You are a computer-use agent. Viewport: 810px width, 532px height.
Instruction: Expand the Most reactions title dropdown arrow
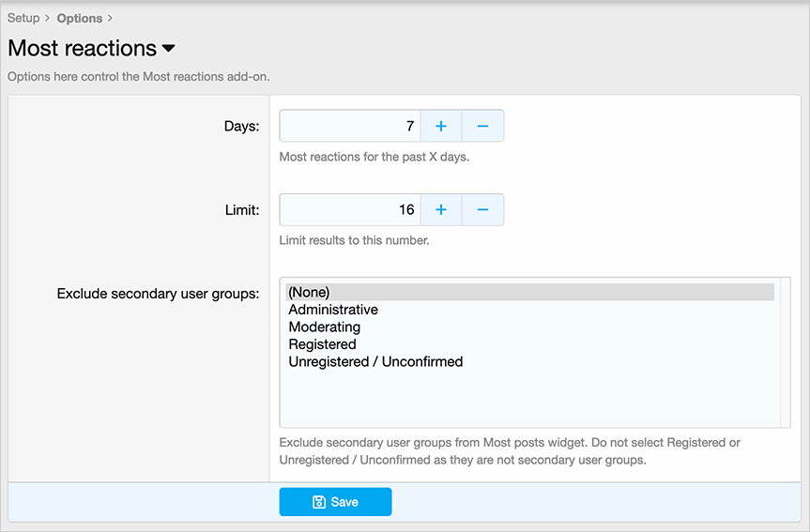pos(169,49)
